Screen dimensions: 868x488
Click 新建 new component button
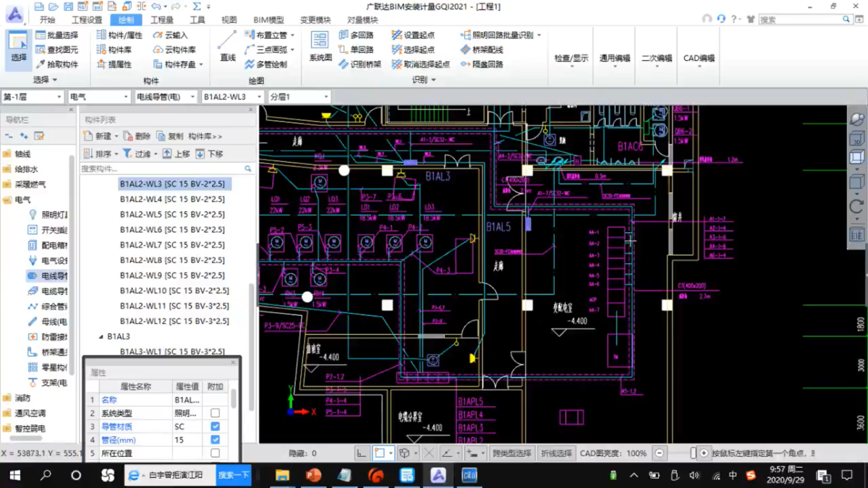click(98, 136)
